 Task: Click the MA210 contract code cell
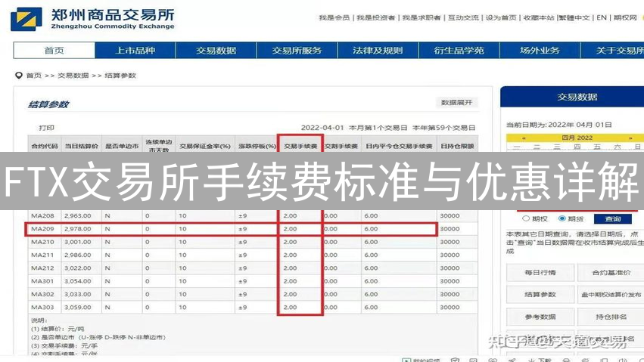pyautogui.click(x=42, y=242)
